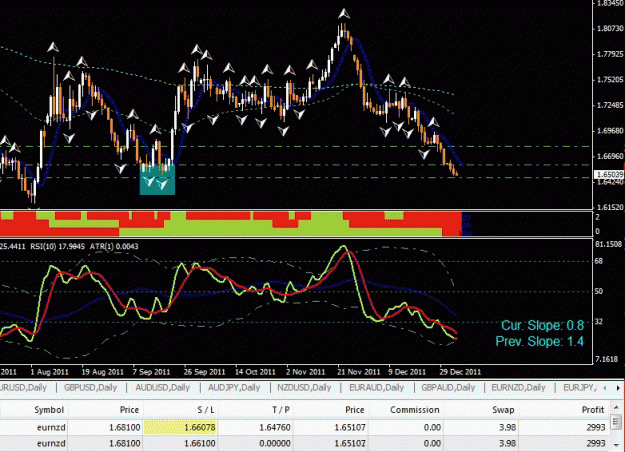Select the S/L value 1.66100

pos(200,443)
